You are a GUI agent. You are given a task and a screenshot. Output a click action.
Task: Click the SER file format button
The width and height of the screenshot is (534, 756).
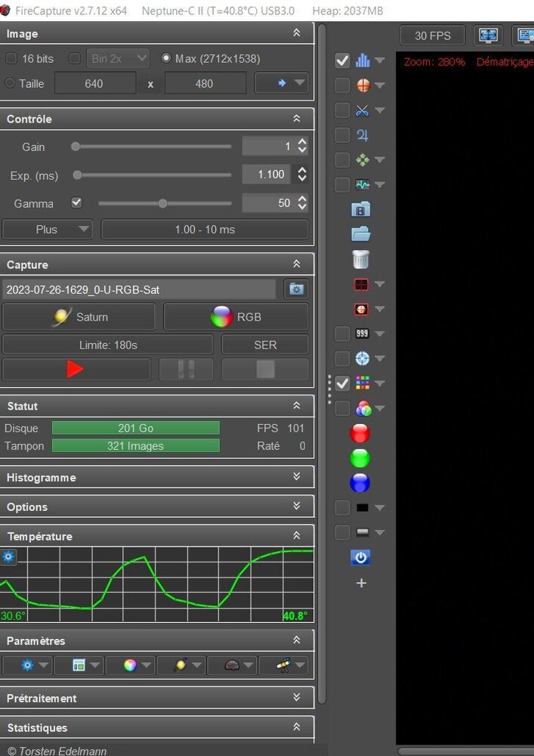[x=265, y=345]
